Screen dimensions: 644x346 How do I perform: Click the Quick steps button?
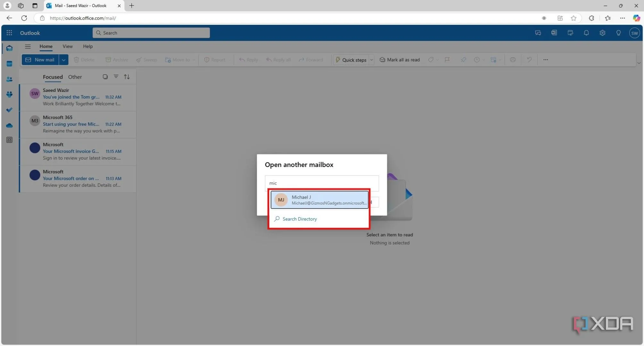click(351, 60)
